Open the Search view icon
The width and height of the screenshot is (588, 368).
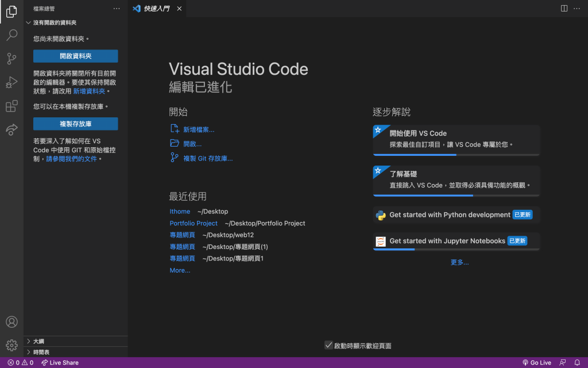point(11,35)
